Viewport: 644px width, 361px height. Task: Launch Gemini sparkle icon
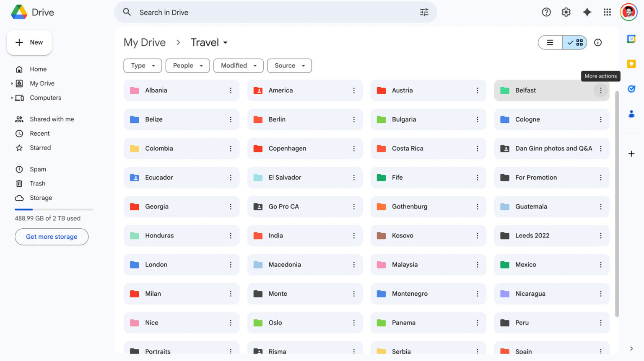pyautogui.click(x=587, y=12)
